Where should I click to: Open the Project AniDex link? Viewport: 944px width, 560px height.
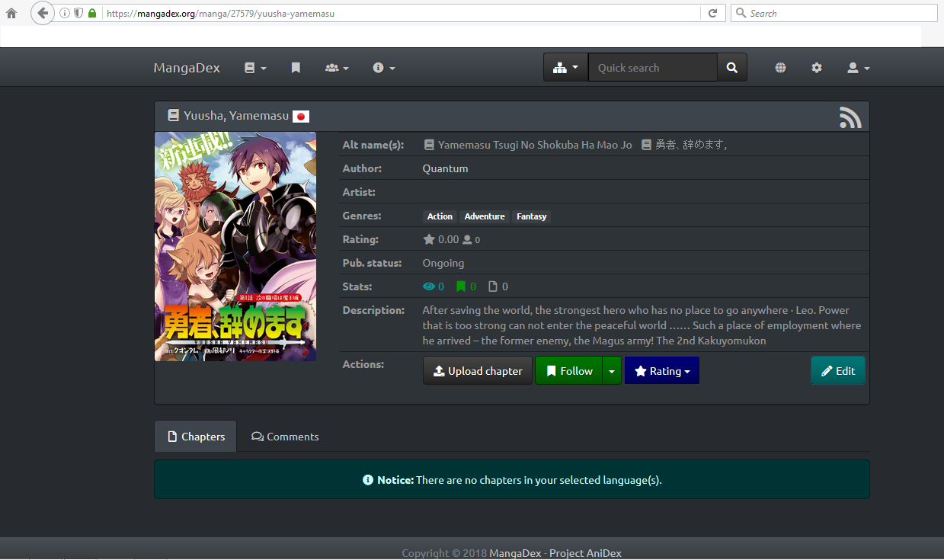pyautogui.click(x=585, y=552)
